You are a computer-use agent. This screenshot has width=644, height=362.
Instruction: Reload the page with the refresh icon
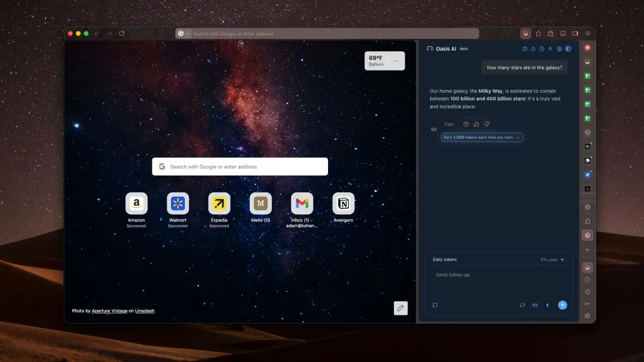(122, 34)
